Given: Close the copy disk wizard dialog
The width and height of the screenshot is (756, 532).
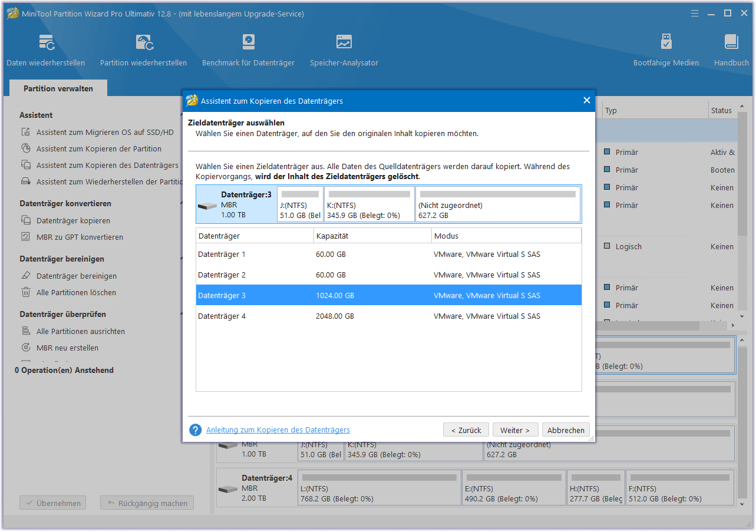Looking at the screenshot, I should (586, 100).
